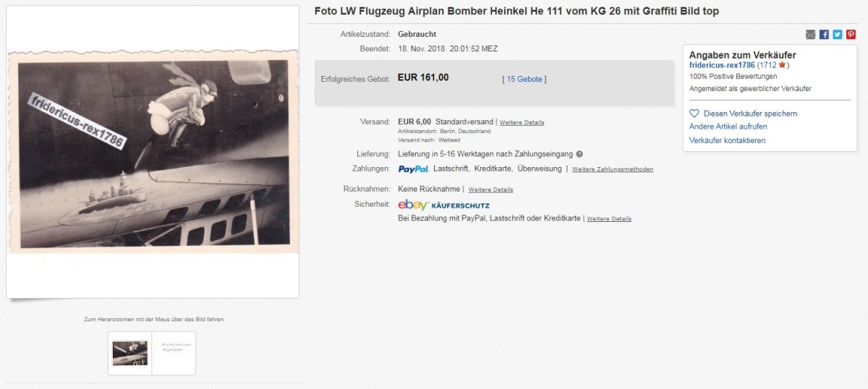Select the second photo thumbnail
Viewport: 868px width, 389px height.
(x=174, y=353)
